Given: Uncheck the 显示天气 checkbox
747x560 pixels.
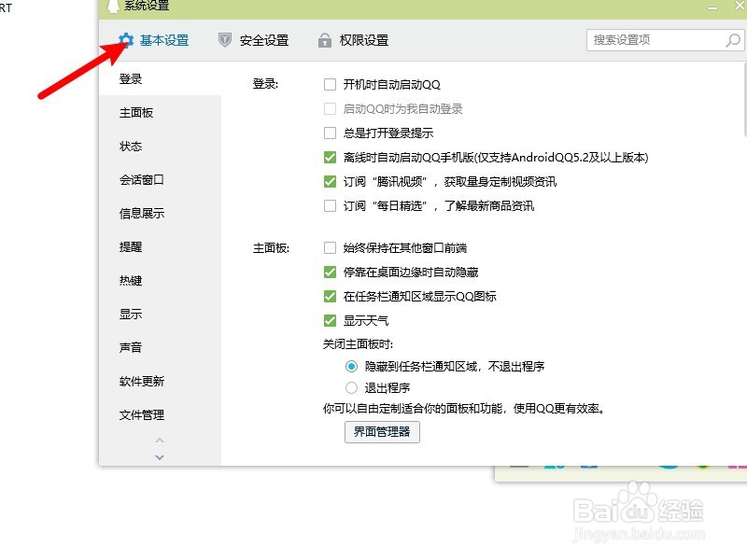Looking at the screenshot, I should tap(330, 320).
